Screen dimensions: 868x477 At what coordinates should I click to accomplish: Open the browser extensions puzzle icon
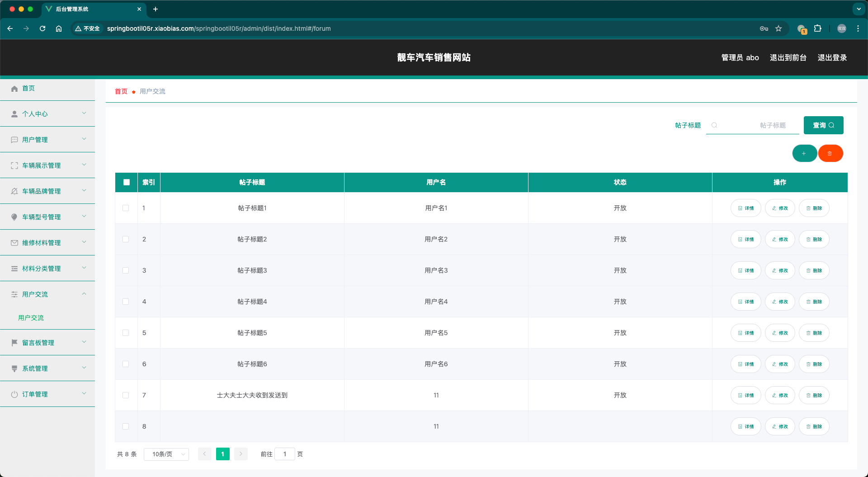point(818,28)
